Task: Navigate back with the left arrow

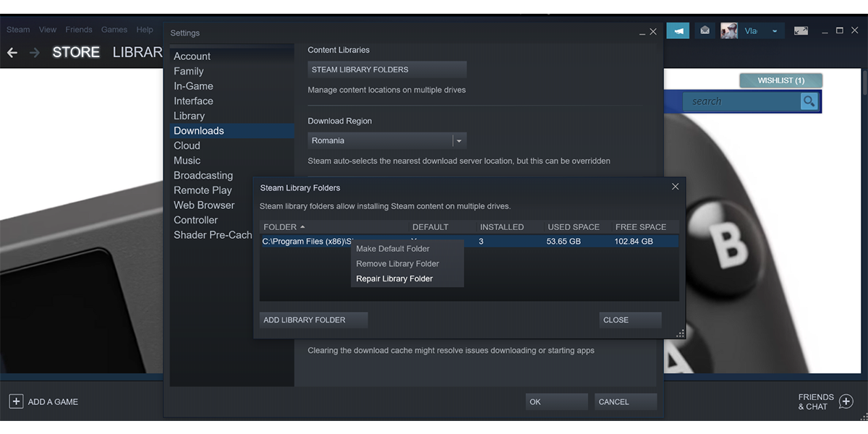Action: 12,52
